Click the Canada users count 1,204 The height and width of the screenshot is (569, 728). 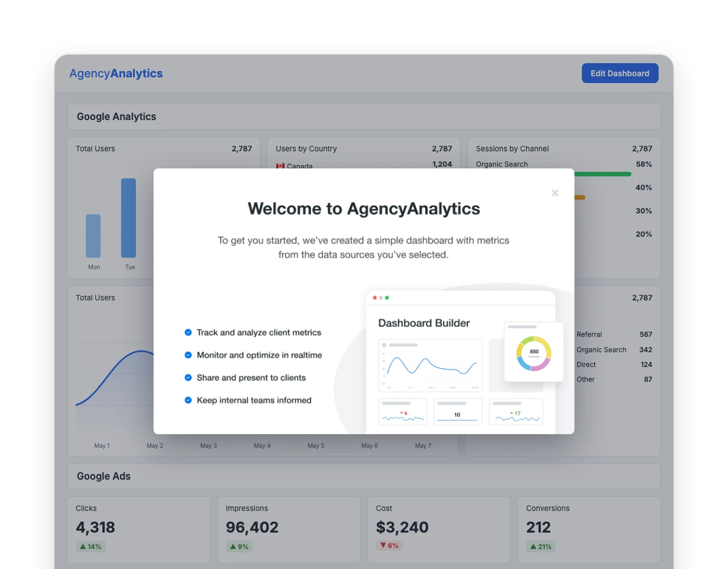pyautogui.click(x=442, y=164)
